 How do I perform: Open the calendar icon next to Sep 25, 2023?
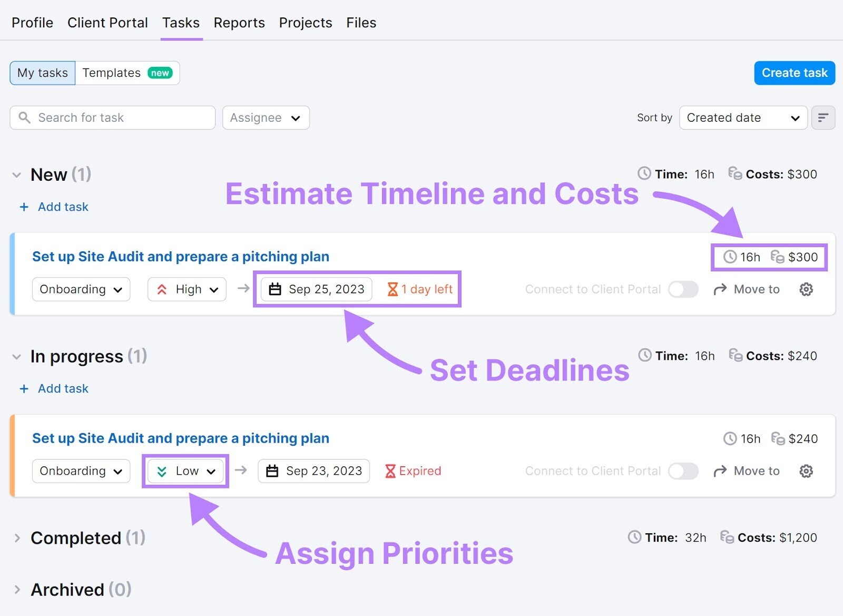(276, 289)
